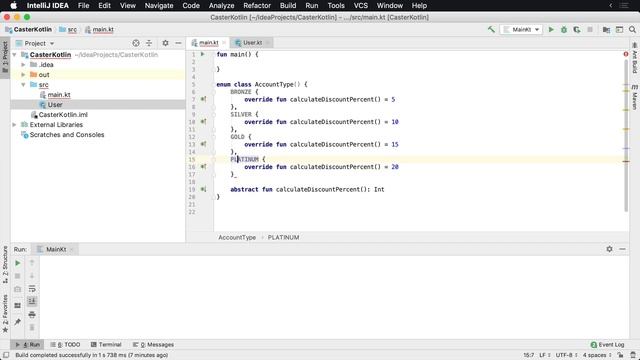Click override gutter icon on line 13
The image size is (640, 360).
click(x=203, y=144)
